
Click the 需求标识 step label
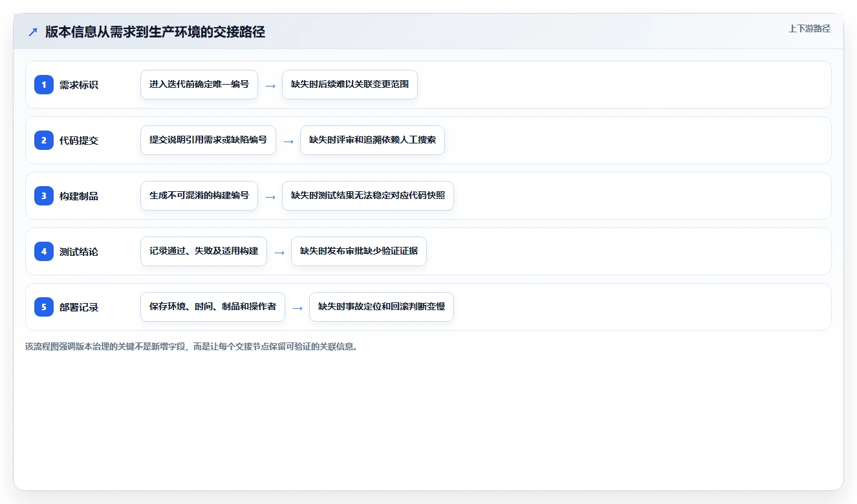point(79,85)
